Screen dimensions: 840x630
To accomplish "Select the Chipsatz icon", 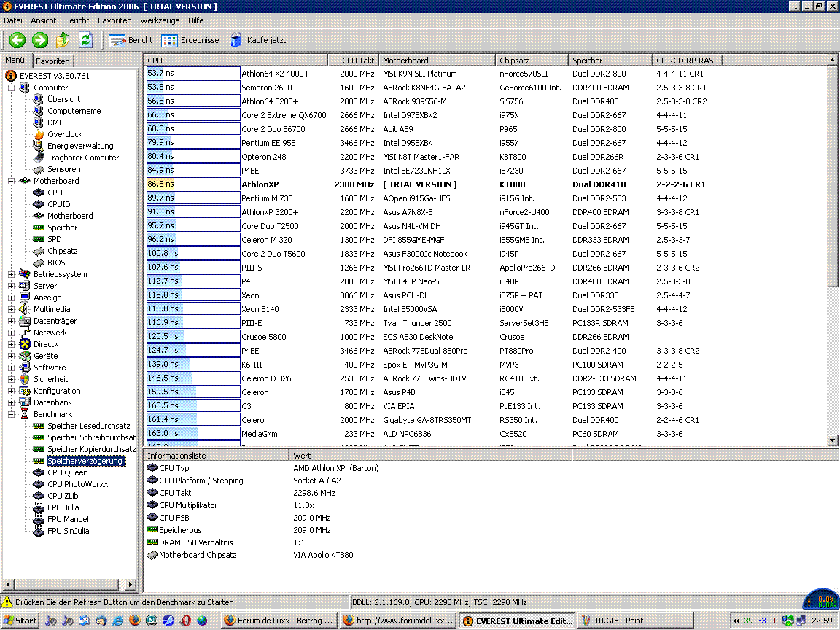I will (39, 251).
